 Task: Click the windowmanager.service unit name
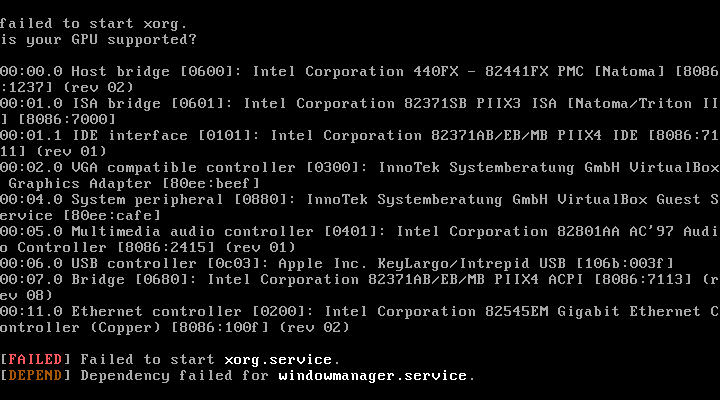373,375
